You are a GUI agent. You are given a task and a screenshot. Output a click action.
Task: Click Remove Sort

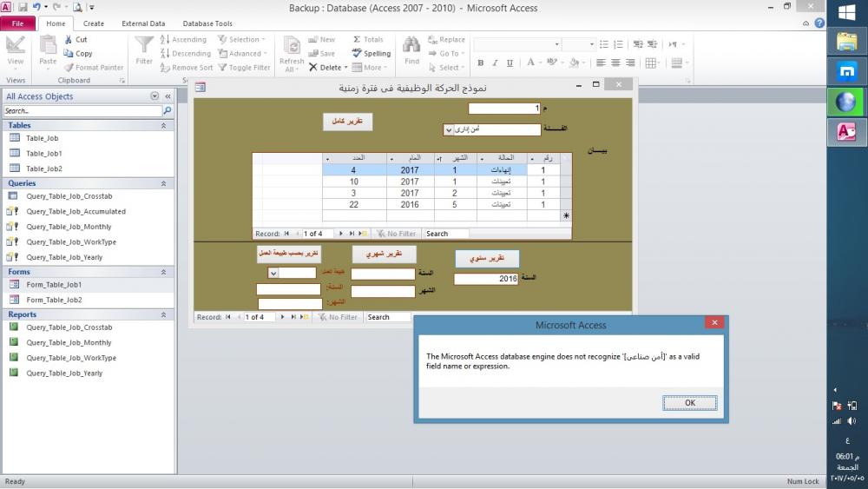tap(187, 68)
